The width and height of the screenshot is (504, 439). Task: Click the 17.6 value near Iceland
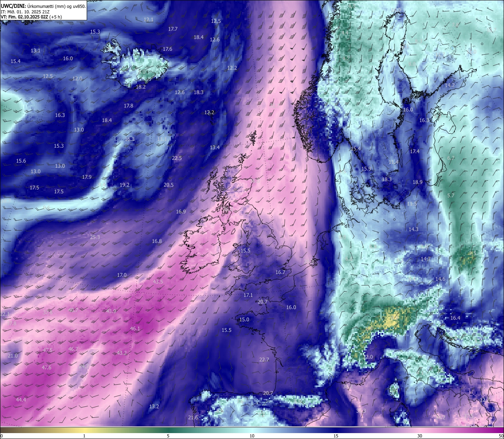click(167, 49)
